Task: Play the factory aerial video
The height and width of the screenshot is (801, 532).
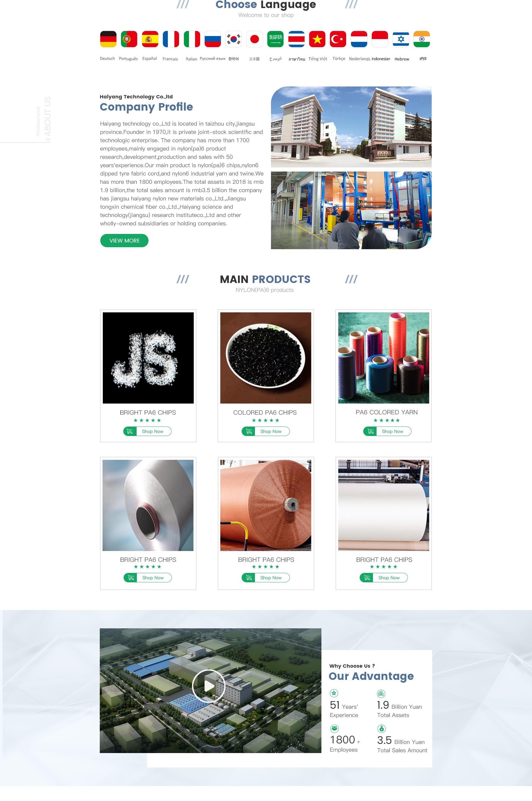Action: [209, 686]
